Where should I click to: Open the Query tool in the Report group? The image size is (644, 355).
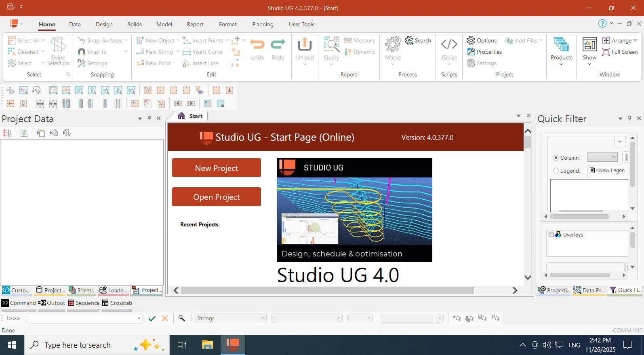pos(331,44)
